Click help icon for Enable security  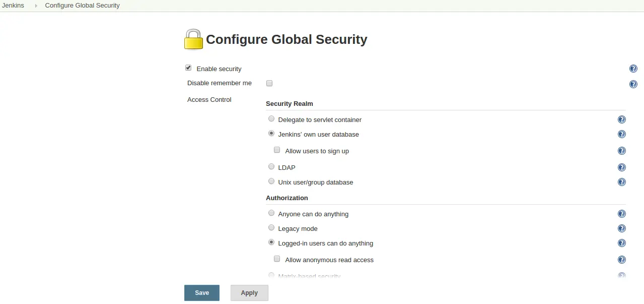tap(633, 69)
